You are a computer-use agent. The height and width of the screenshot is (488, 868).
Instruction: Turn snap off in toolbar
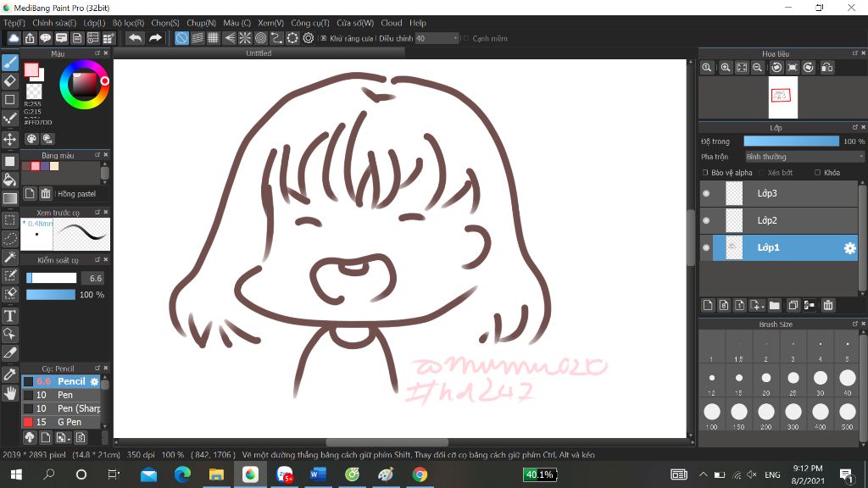181,37
